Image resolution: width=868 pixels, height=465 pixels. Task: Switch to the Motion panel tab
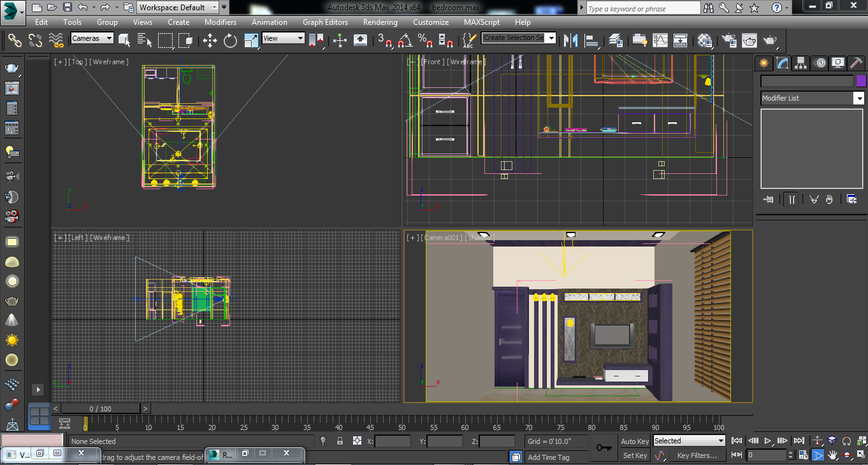pos(820,62)
